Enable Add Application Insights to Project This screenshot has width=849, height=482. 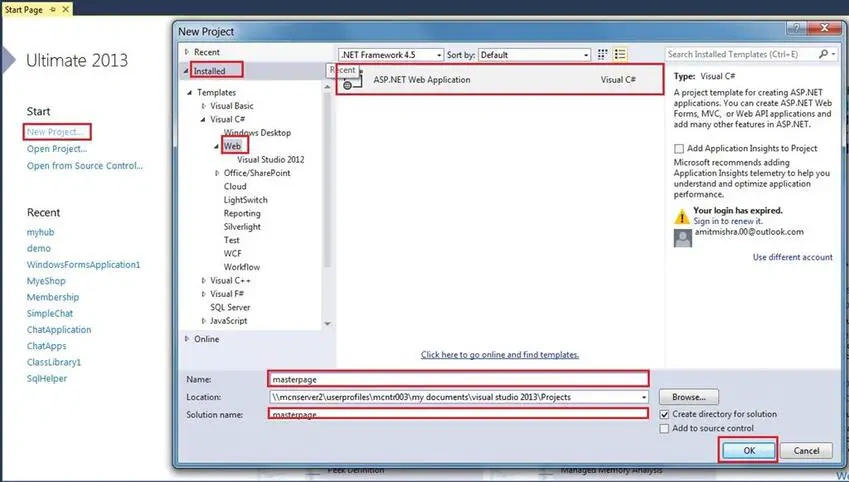click(x=678, y=148)
